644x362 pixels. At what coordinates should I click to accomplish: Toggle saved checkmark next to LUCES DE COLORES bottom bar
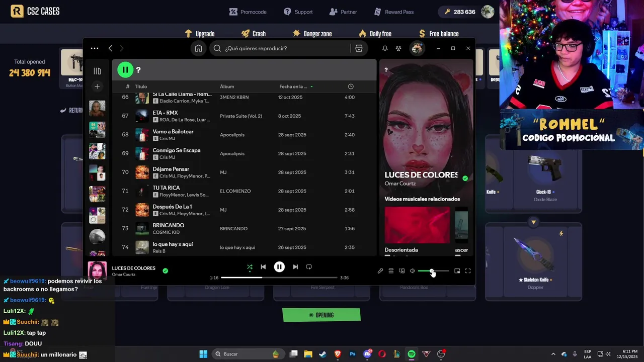(165, 271)
